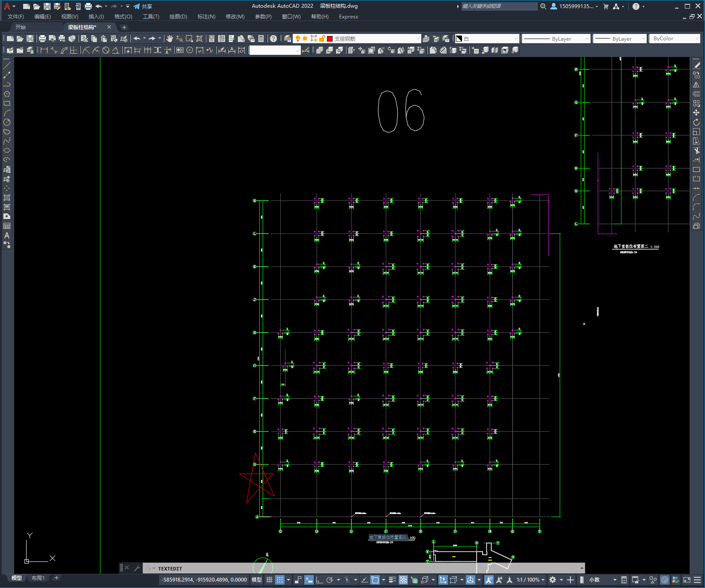Image resolution: width=705 pixels, height=588 pixels.
Task: Click the Customization hamburger icon in status bar
Action: pyautogui.click(x=697, y=580)
